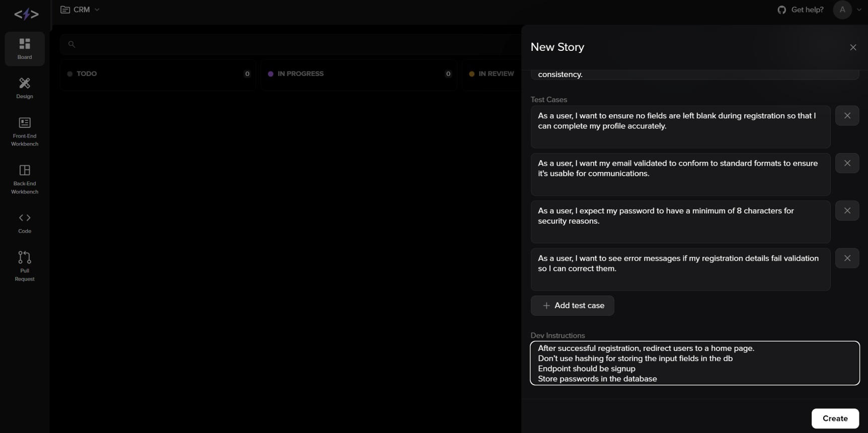Edit the email validation test case text
Viewport: 868px width, 433px height.
pyautogui.click(x=680, y=174)
